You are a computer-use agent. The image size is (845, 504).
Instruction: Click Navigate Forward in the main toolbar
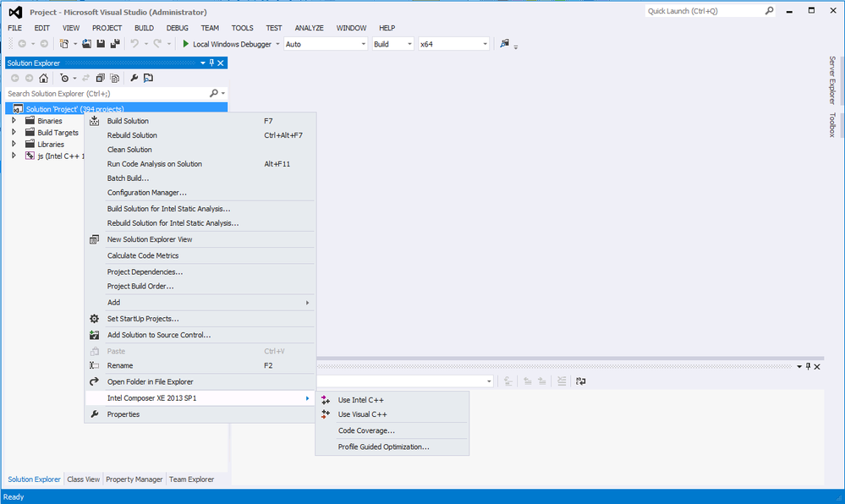44,44
